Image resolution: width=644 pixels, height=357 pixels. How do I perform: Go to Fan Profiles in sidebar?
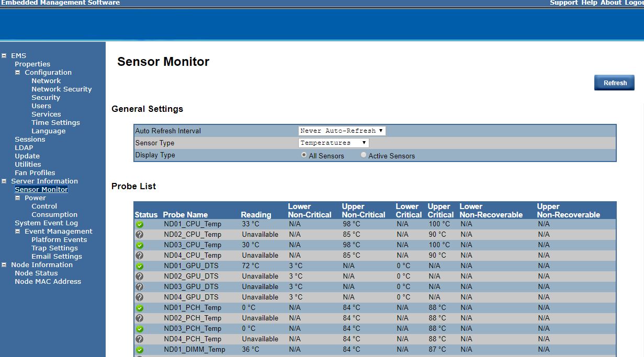pos(35,173)
